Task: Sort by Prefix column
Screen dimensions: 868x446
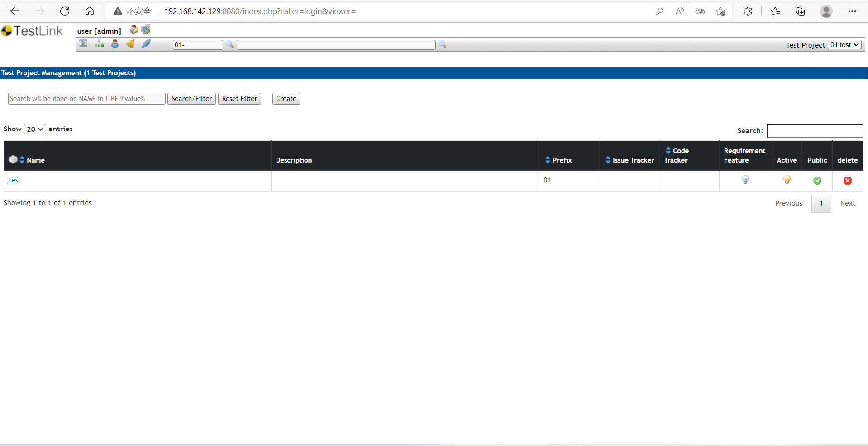Action: coord(548,160)
